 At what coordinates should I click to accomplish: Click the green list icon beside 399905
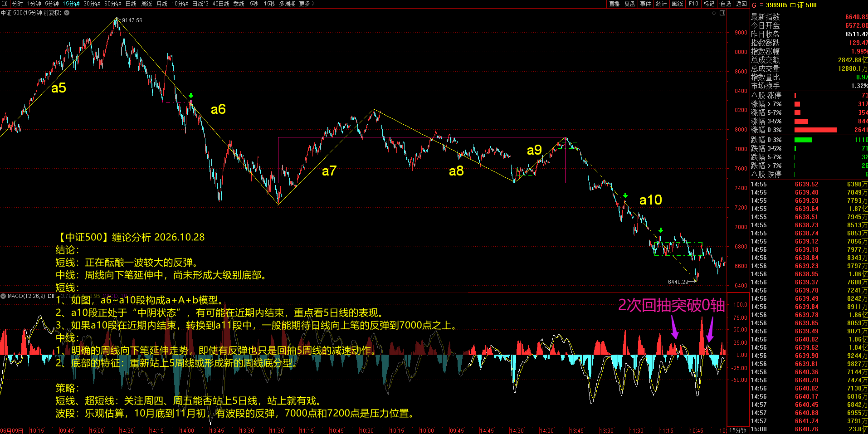(761, 5)
